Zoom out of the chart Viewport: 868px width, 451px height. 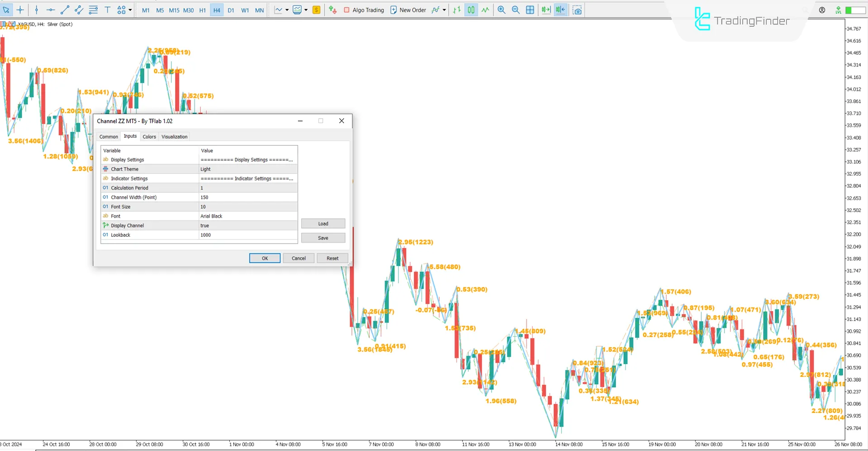516,10
